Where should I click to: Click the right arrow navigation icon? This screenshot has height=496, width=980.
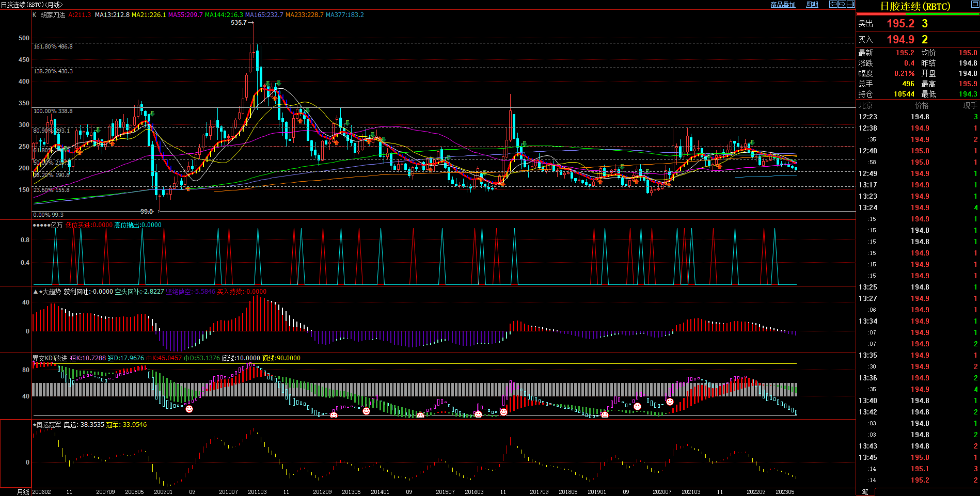[x=842, y=4]
